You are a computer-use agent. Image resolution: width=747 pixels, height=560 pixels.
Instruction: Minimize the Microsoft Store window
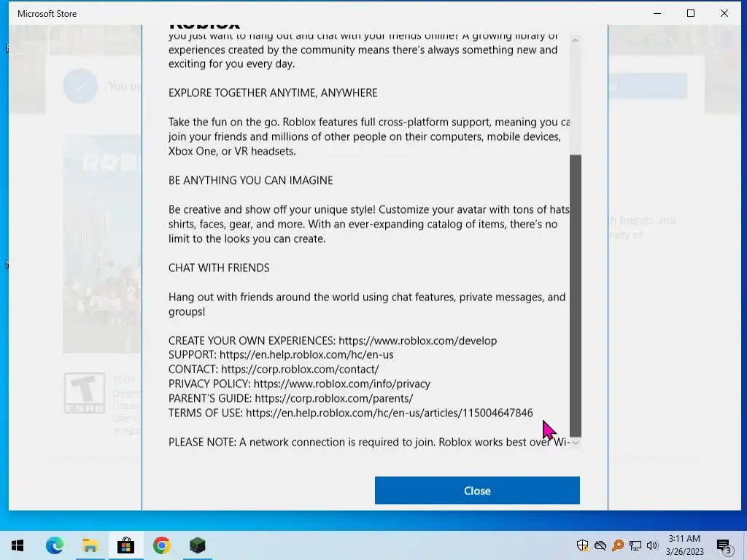[657, 13]
